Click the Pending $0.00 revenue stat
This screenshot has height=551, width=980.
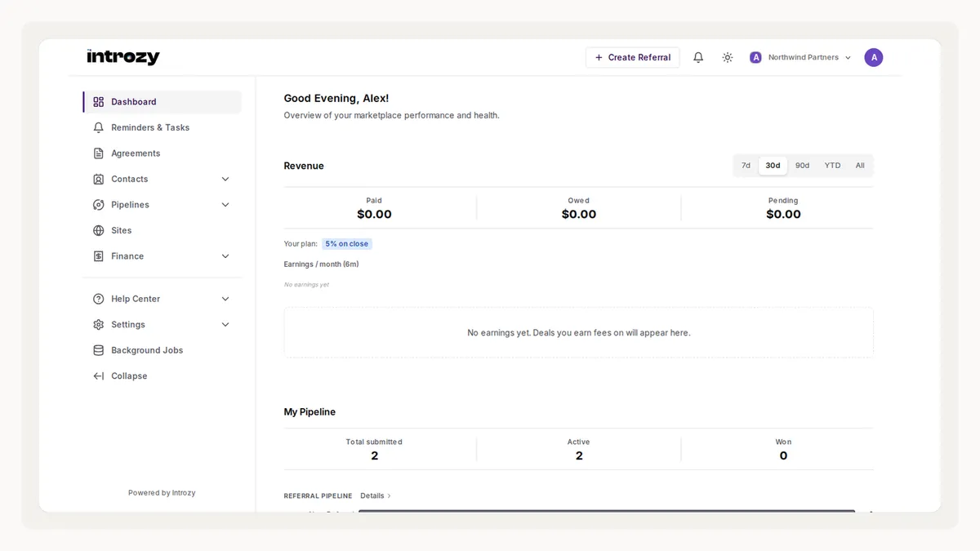coord(783,209)
